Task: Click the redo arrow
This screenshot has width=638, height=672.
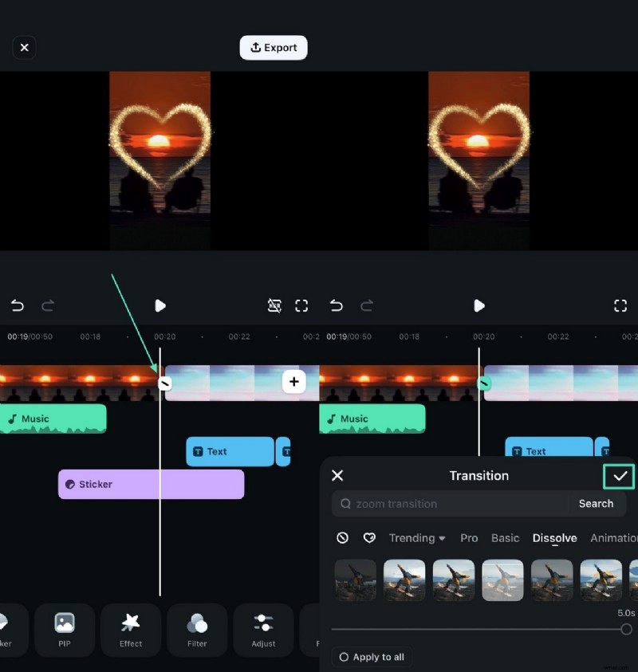Action: click(48, 305)
